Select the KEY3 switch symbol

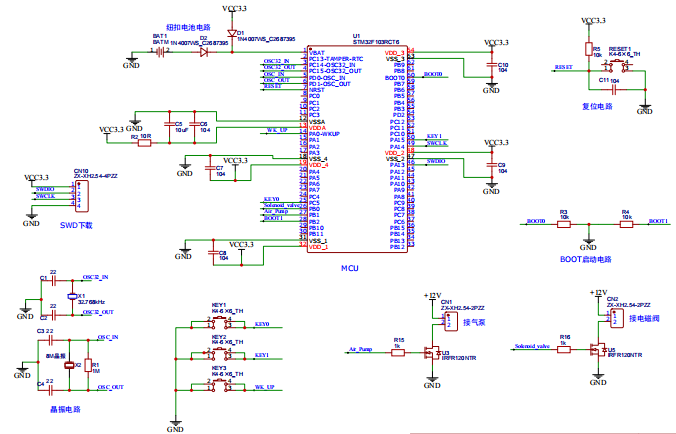point(219,384)
